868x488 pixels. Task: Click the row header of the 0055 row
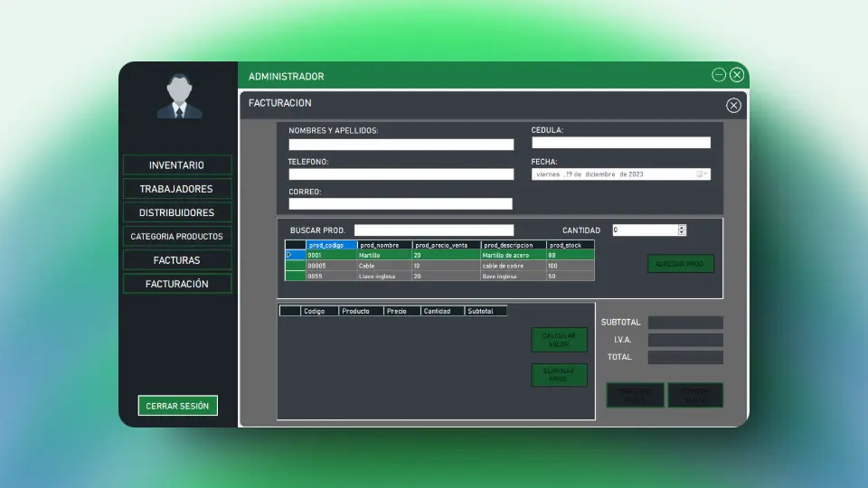295,277
